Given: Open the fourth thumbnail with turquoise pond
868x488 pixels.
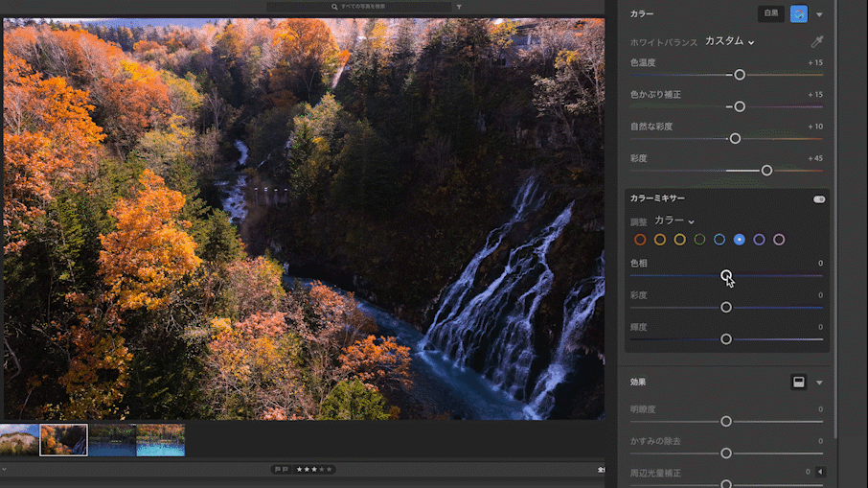Looking at the screenshot, I should pos(161,440).
